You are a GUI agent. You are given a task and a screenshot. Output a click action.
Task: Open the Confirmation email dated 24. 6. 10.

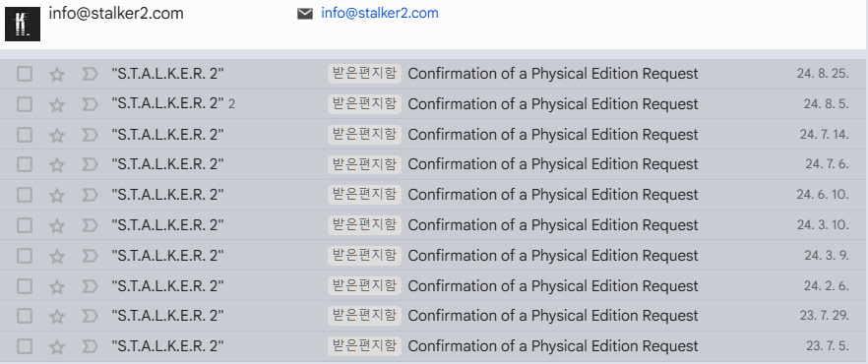pos(434,195)
